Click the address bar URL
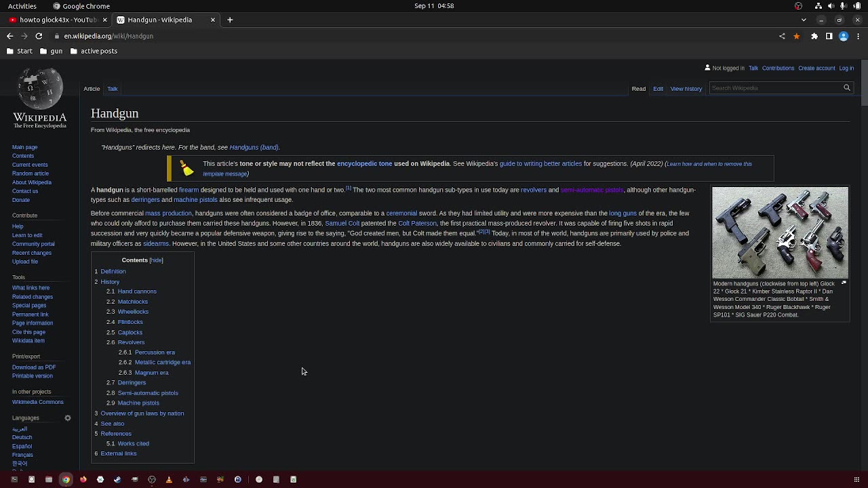 pyautogui.click(x=108, y=36)
